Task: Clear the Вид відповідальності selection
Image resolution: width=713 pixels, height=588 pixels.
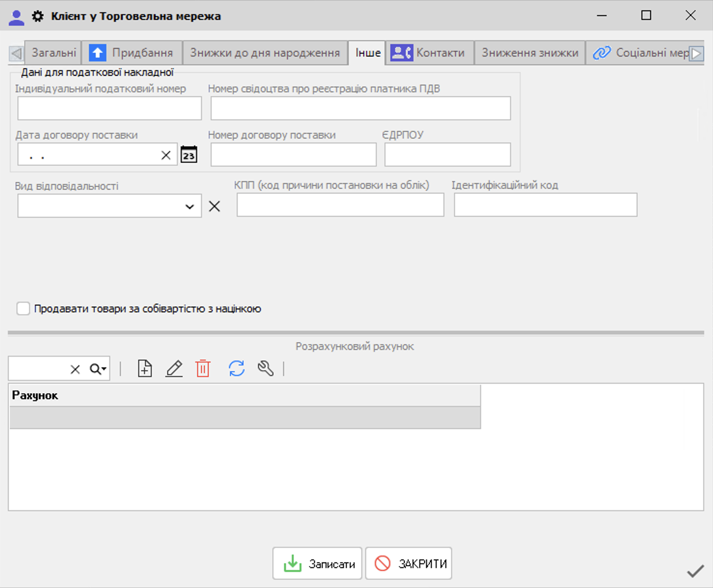Action: [x=214, y=206]
